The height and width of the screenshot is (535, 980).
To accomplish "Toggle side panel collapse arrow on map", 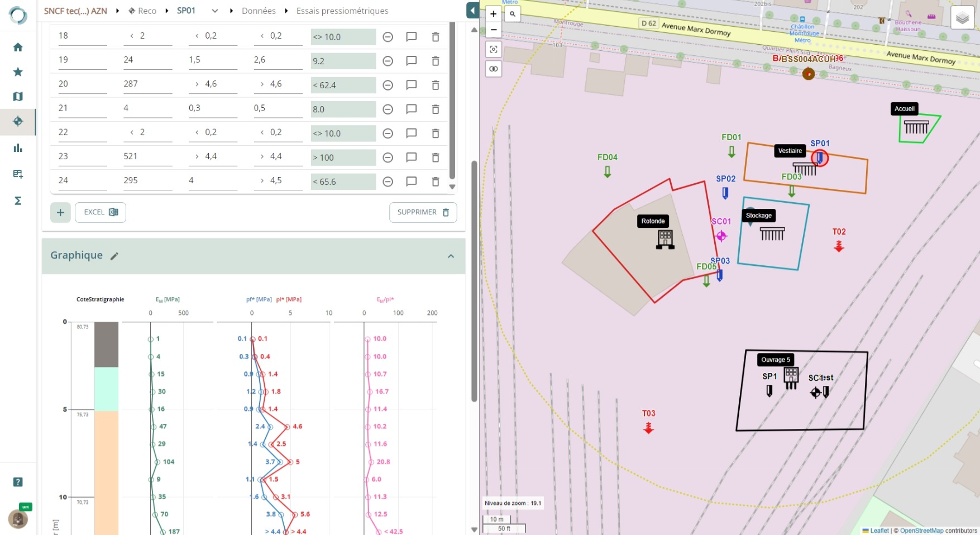I will (472, 11).
